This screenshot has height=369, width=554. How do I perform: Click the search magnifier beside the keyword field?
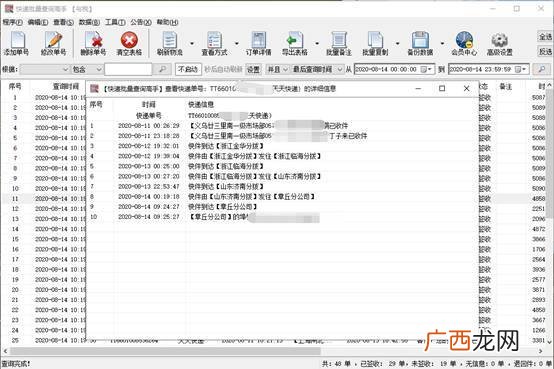tap(162, 69)
